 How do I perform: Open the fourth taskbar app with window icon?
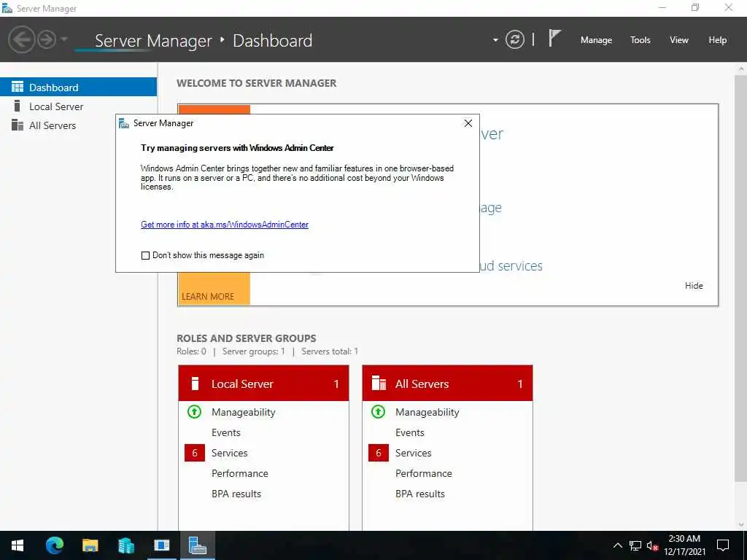[x=161, y=545]
